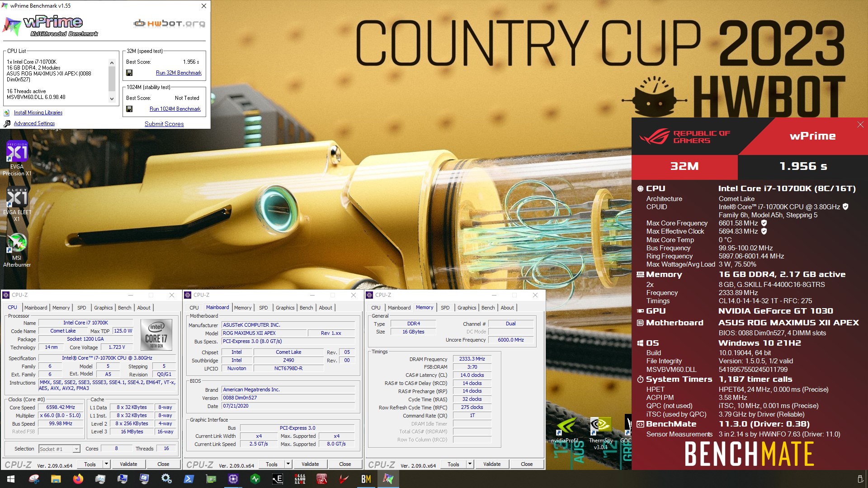Switch to CPU-Z via purple chip taskbar icon
This screenshot has width=868, height=488.
pyautogui.click(x=233, y=479)
